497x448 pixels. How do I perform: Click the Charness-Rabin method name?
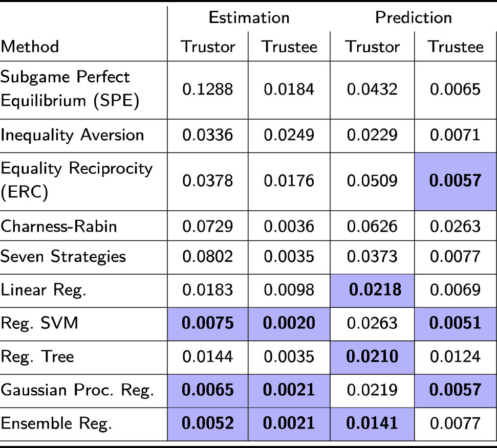(x=59, y=226)
